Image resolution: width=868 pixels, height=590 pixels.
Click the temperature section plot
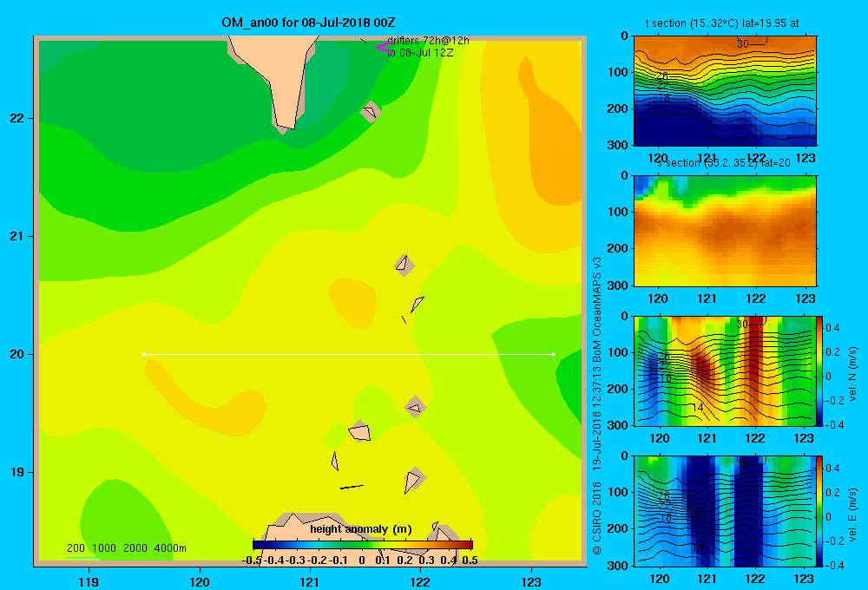(x=725, y=91)
